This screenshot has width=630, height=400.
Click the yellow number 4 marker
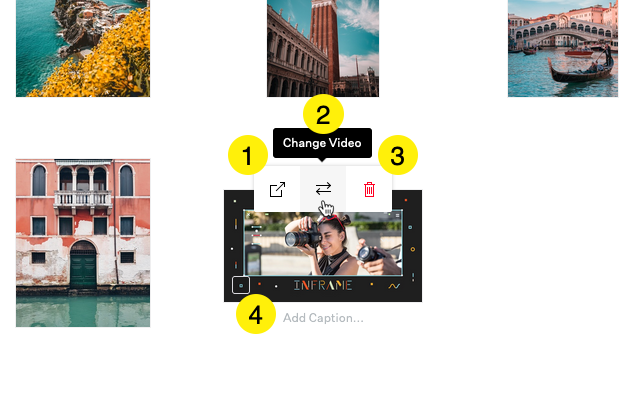tap(256, 314)
